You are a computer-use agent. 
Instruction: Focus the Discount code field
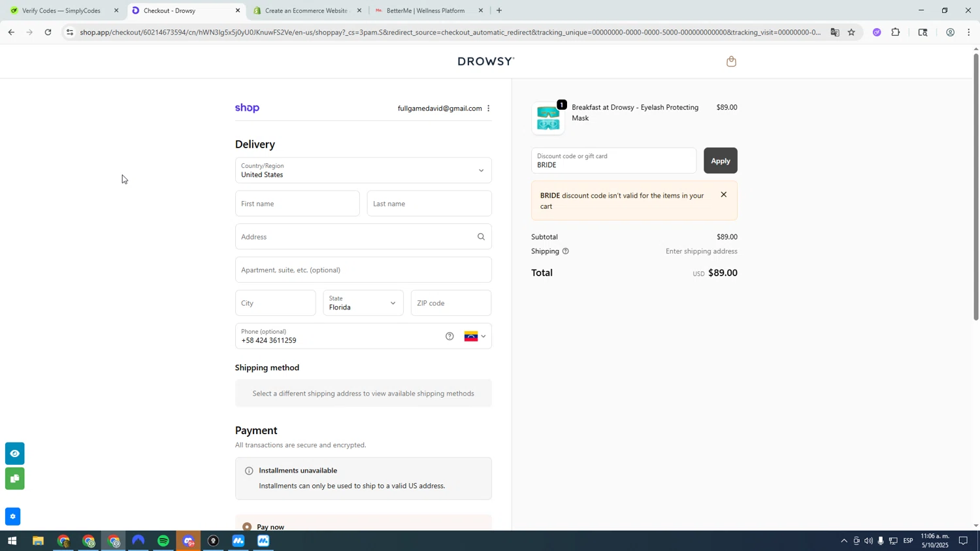(x=613, y=161)
